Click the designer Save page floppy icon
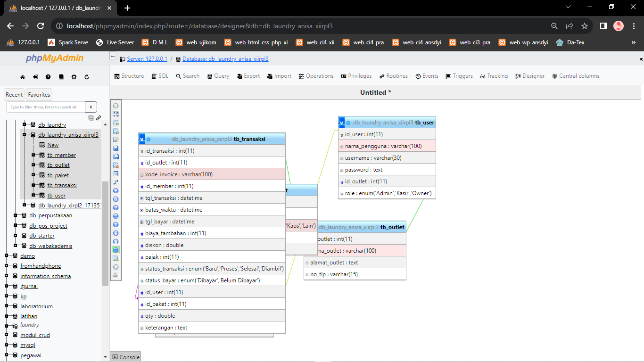Viewport: 644px width, 362px height. tap(116, 148)
